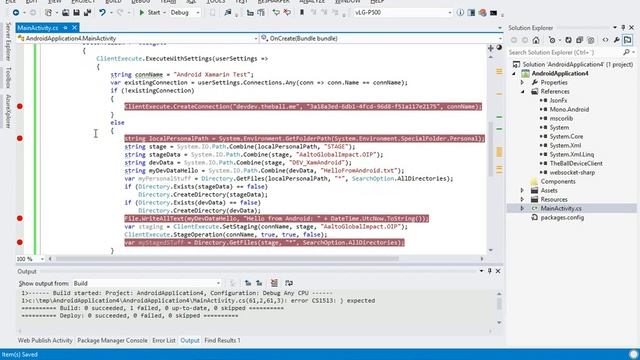
Task: Expand the Assets folder
Action: 522,191
